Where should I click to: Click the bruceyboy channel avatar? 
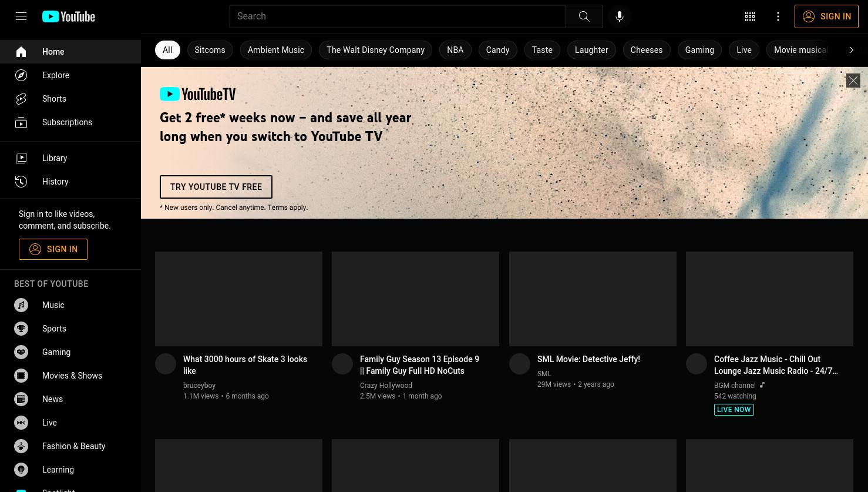click(166, 364)
